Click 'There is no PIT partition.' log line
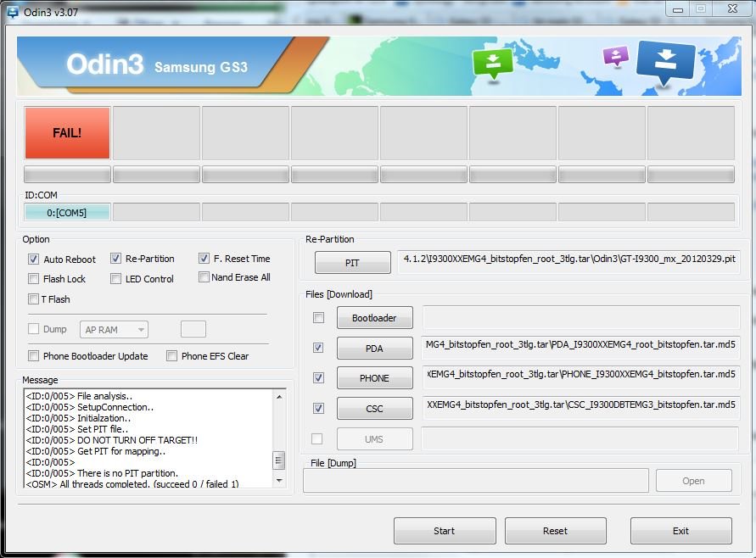 click(102, 473)
